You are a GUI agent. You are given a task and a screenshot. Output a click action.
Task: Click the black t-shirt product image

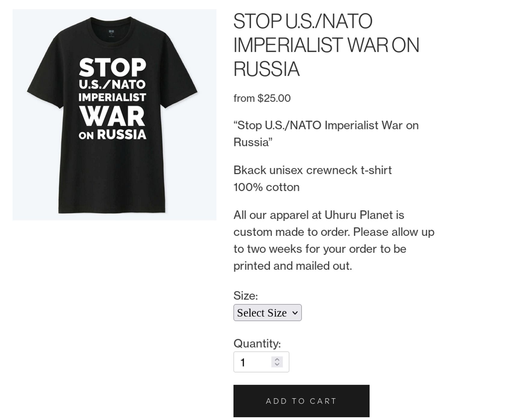click(114, 168)
